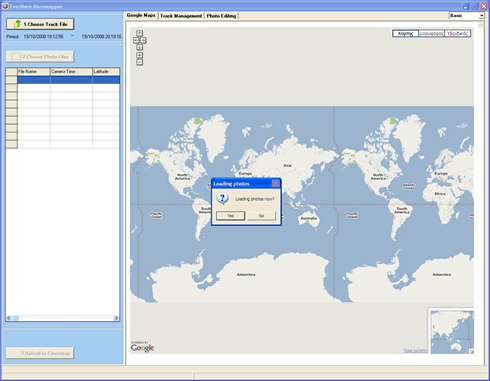Pan the map down arrow

pyautogui.click(x=140, y=47)
